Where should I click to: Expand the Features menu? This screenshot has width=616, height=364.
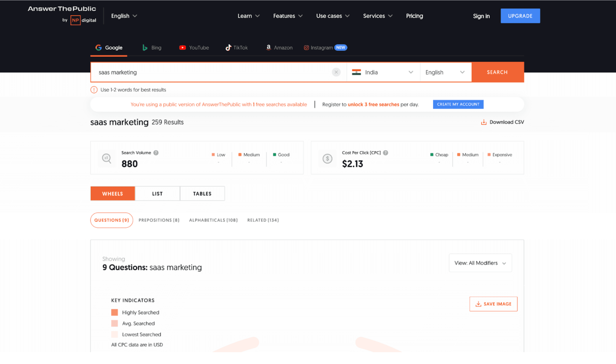288,16
